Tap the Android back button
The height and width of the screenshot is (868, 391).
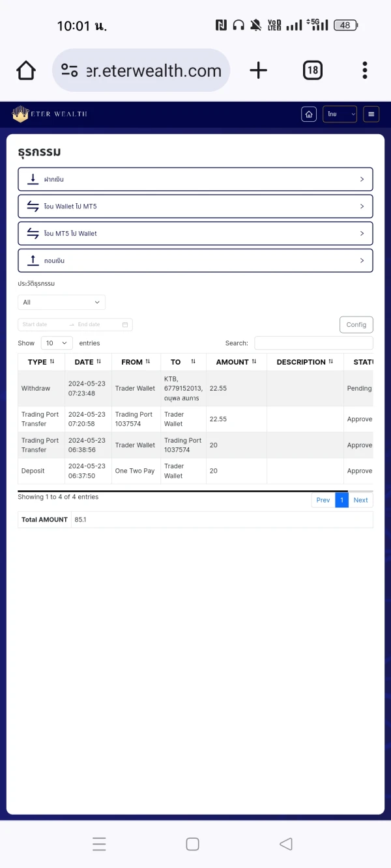285,844
